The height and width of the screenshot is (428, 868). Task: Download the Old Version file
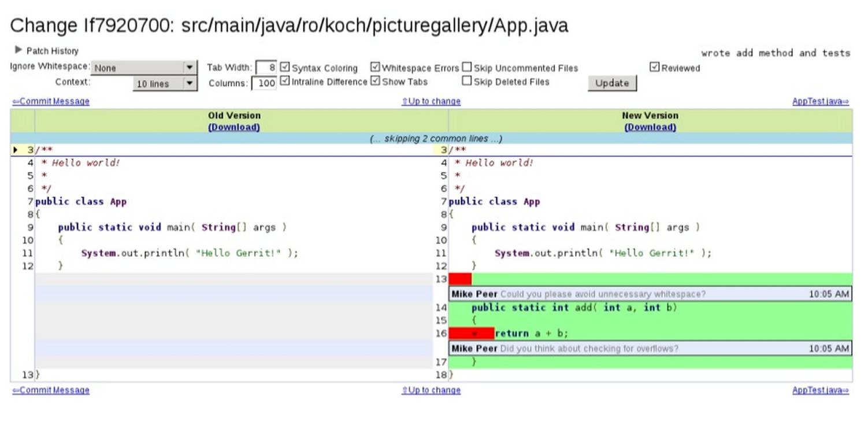(x=234, y=127)
